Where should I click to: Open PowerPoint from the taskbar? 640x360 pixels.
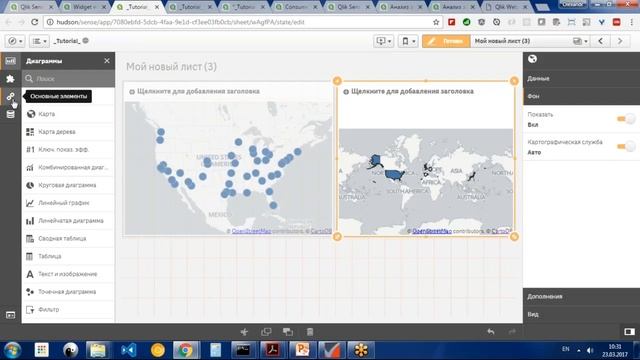click(302, 350)
